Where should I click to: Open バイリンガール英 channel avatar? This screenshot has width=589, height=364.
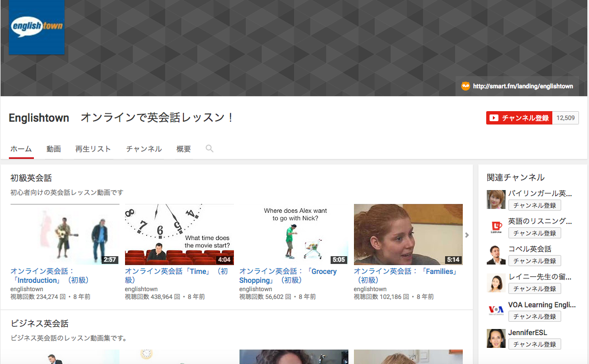pos(496,200)
